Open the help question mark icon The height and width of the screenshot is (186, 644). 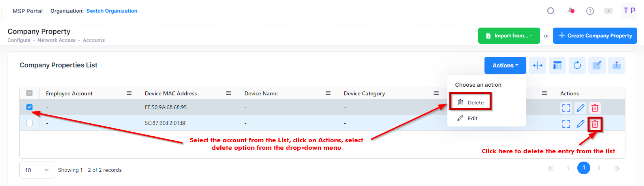pyautogui.click(x=590, y=11)
